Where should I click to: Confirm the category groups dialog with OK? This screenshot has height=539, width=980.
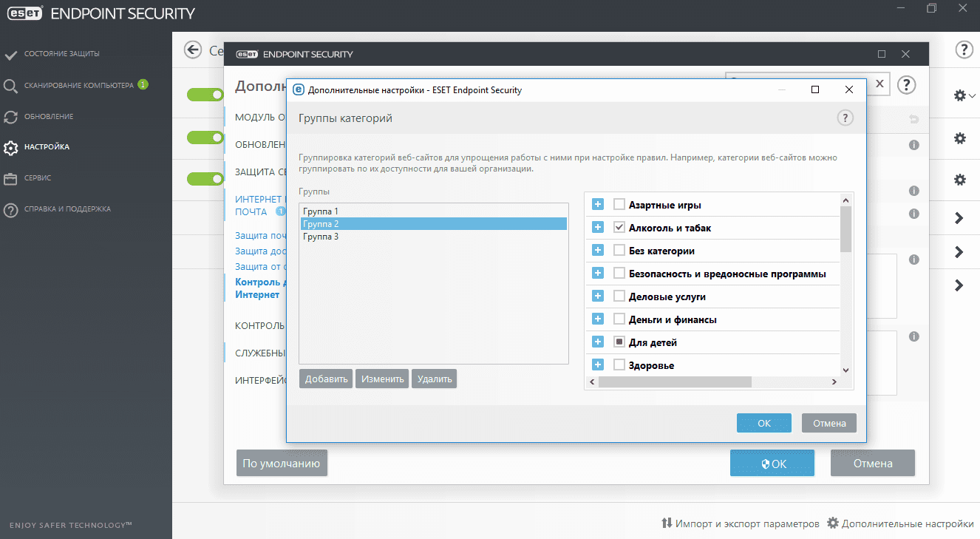764,423
